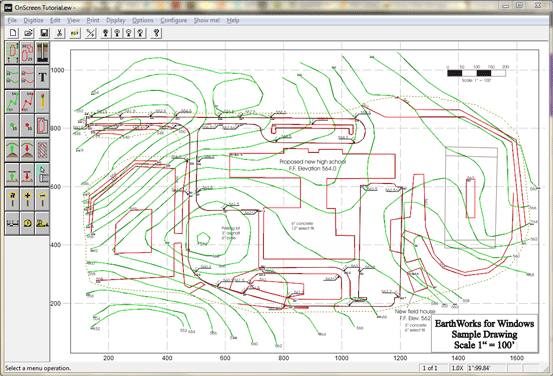Select the green existing spot elevation tool

(12, 126)
